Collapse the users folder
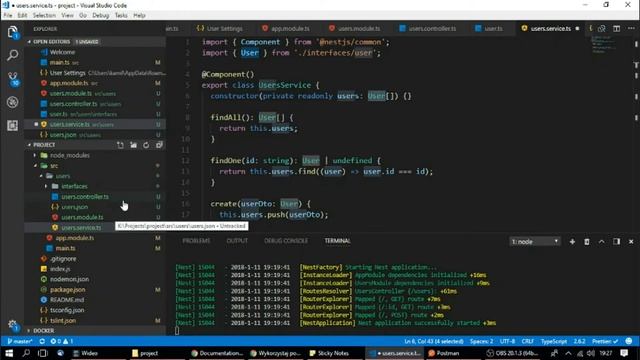 (41, 176)
